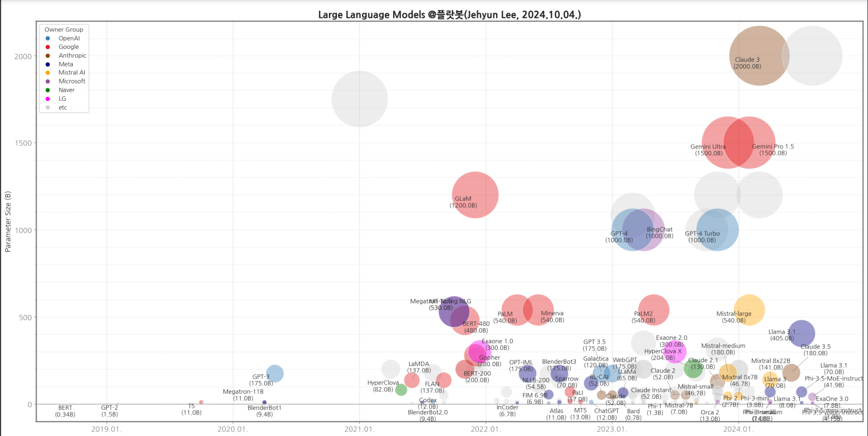
Task: Select the Minerva (540.0B) bubble
Action: pyautogui.click(x=538, y=310)
